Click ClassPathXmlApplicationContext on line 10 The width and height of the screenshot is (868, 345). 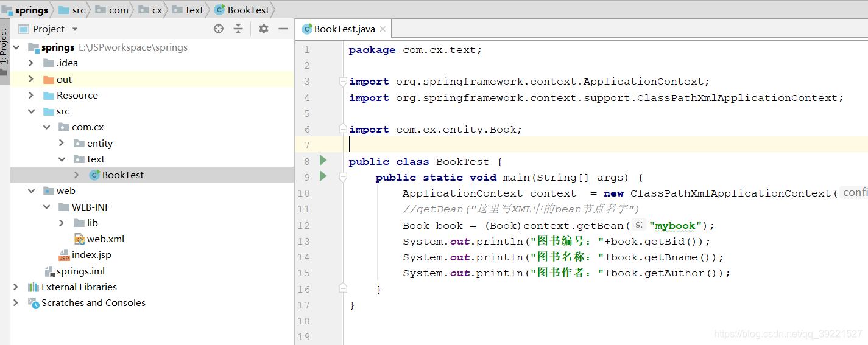(x=730, y=193)
